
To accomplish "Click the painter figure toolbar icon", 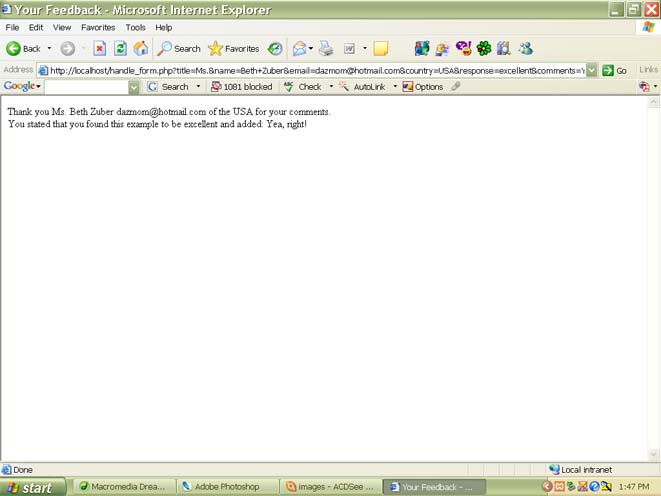I will pos(442,49).
